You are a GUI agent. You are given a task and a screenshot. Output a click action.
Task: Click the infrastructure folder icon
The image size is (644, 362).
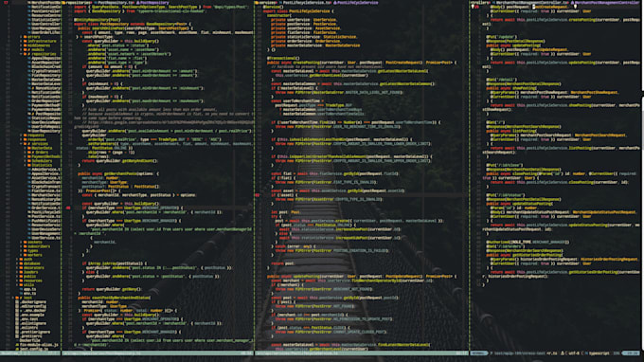click(25, 41)
